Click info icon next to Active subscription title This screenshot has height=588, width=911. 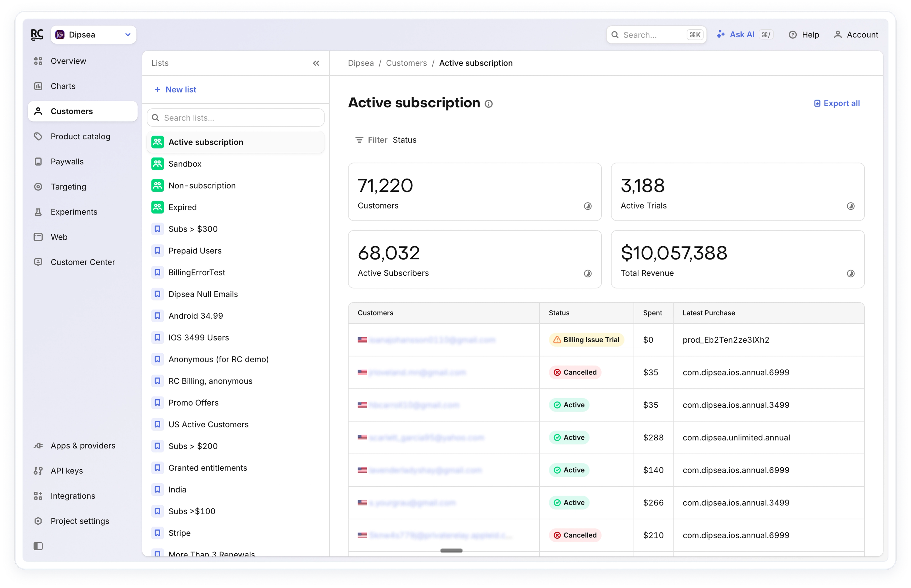click(488, 104)
